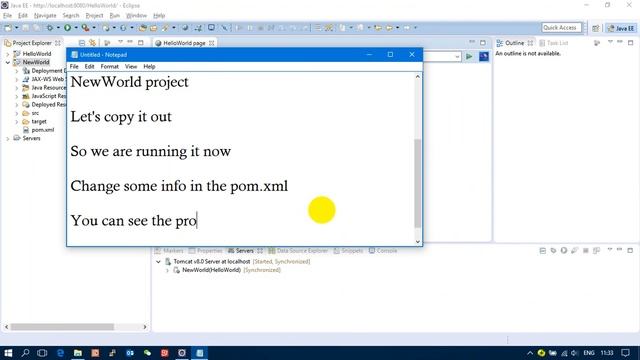Expand the src folder node
Viewport: 640px width, 360px height.
tap(16, 113)
